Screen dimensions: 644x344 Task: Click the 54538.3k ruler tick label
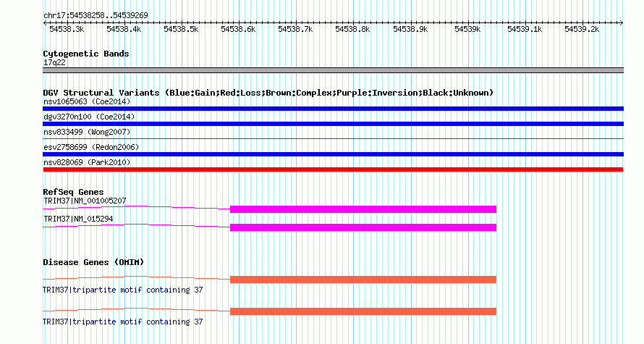[67, 29]
